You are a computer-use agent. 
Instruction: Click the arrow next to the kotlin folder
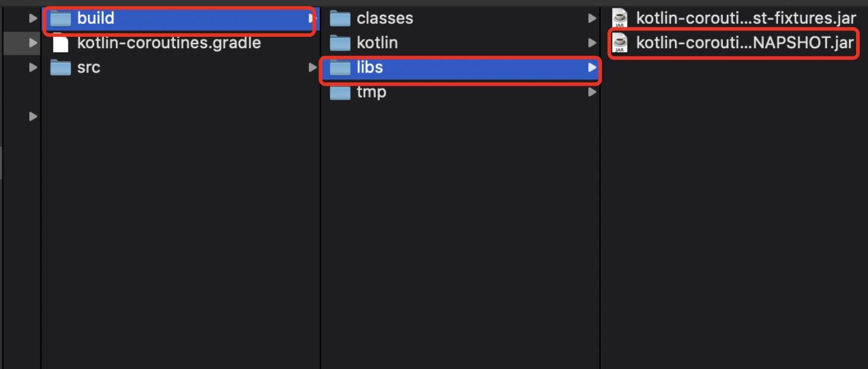click(x=592, y=43)
